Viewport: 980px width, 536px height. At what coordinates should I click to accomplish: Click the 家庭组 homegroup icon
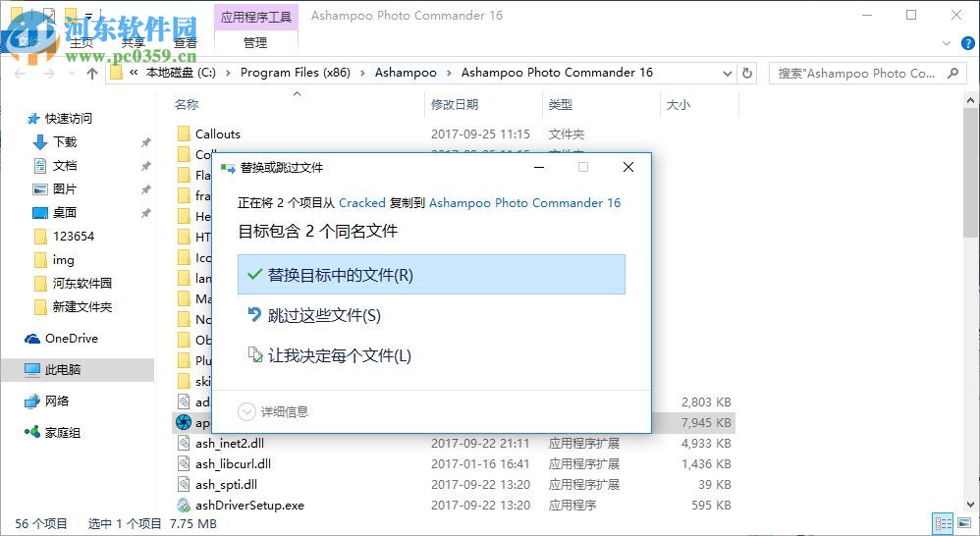(31, 432)
